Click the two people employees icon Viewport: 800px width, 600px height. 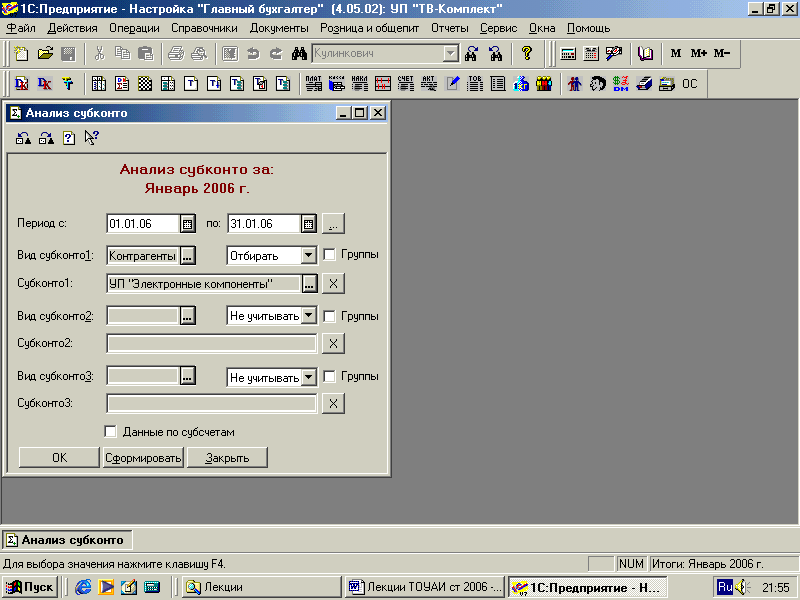(x=574, y=84)
